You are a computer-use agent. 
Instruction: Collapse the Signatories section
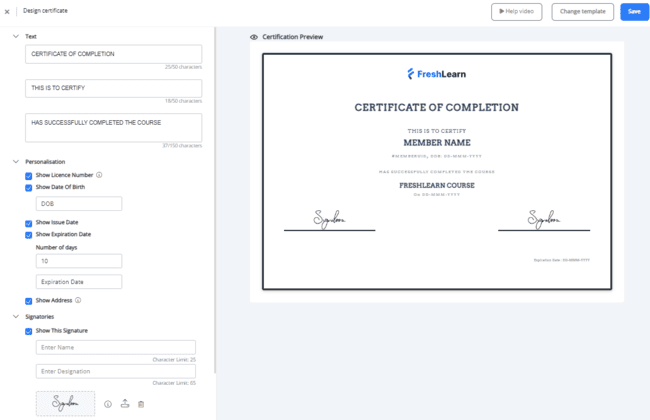[x=16, y=317]
